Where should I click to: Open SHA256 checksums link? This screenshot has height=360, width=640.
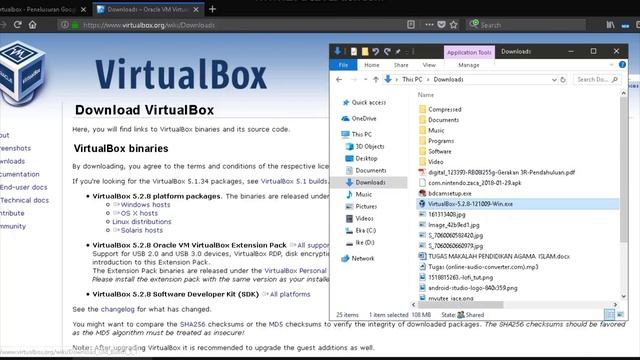tap(192, 324)
